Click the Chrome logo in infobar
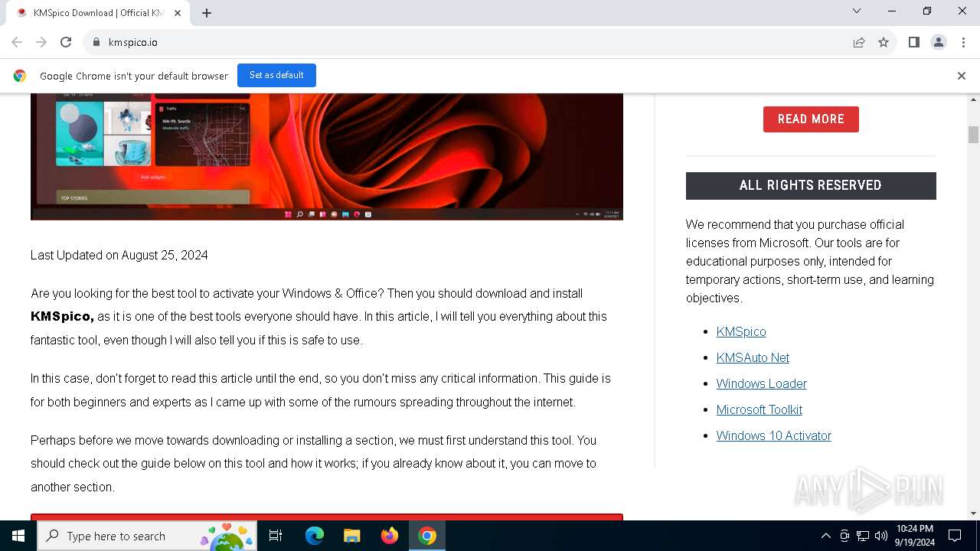Image resolution: width=980 pixels, height=551 pixels. [x=20, y=76]
